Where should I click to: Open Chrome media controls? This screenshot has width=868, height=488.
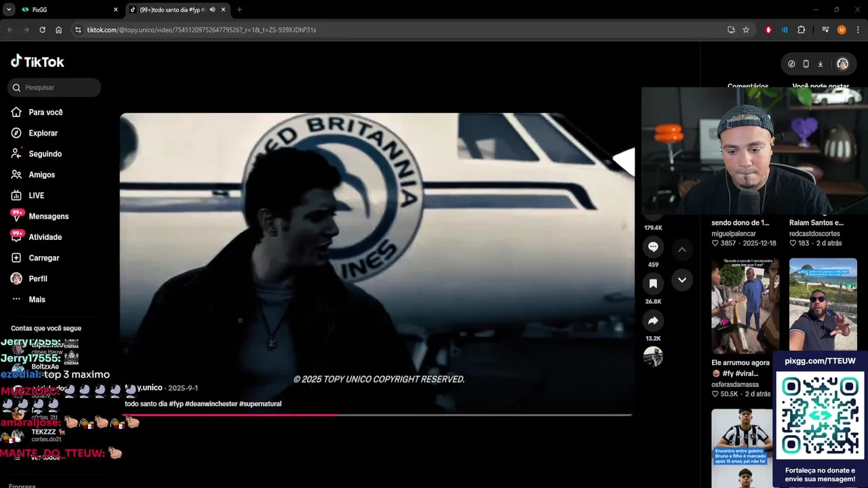pyautogui.click(x=825, y=30)
